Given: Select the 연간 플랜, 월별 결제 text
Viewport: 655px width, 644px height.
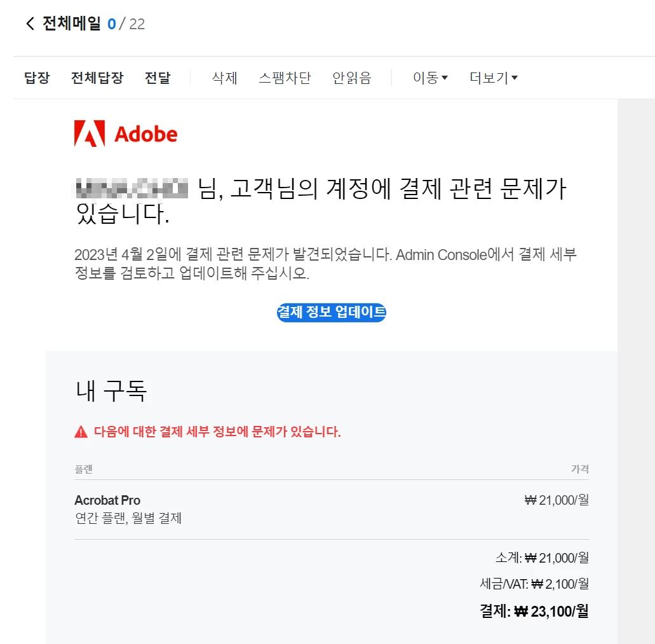Looking at the screenshot, I should tap(128, 518).
